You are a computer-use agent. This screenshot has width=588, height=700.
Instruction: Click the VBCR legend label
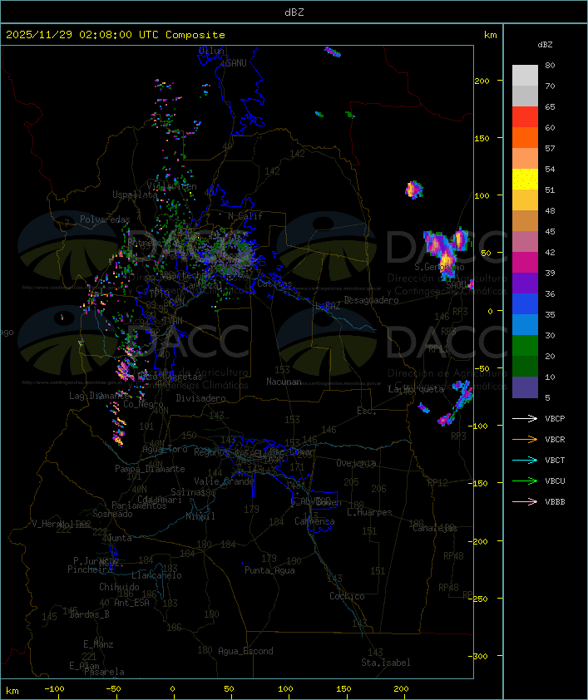555,439
